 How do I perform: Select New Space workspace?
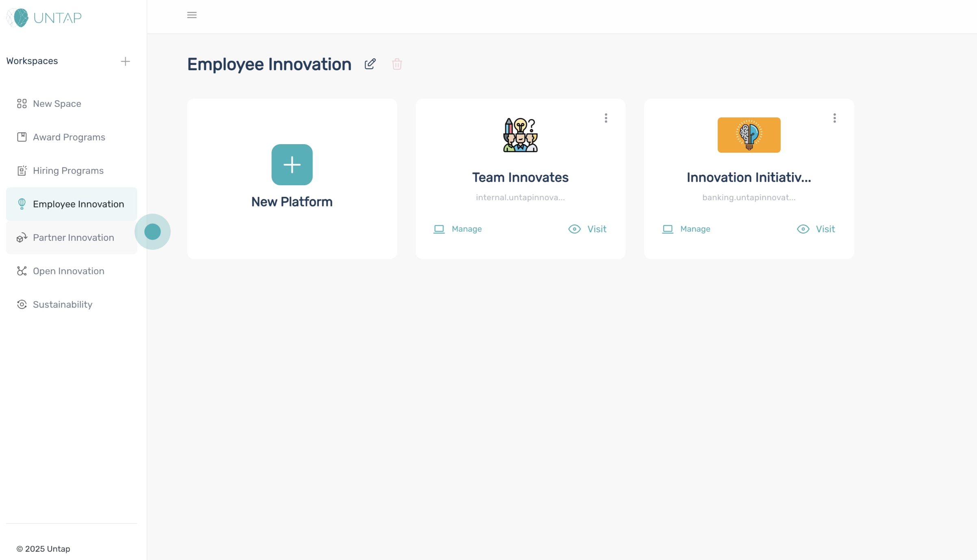[x=57, y=104]
